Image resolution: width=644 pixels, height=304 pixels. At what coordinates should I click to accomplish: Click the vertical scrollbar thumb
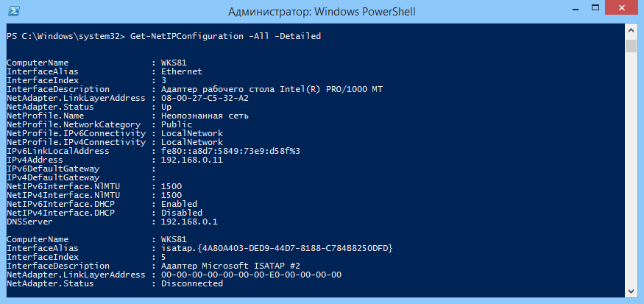click(x=631, y=46)
